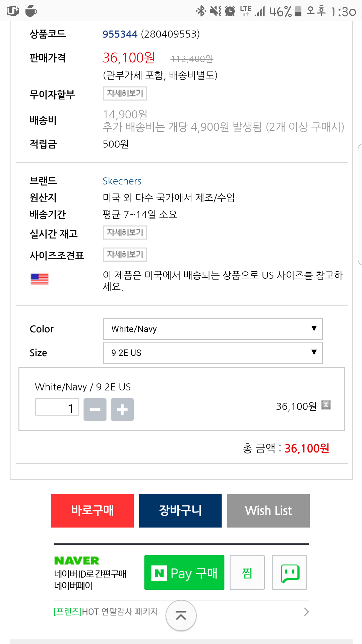Viewport: 362px width, 644px height.
Task: Click the plus quantity button
Action: coord(122,410)
